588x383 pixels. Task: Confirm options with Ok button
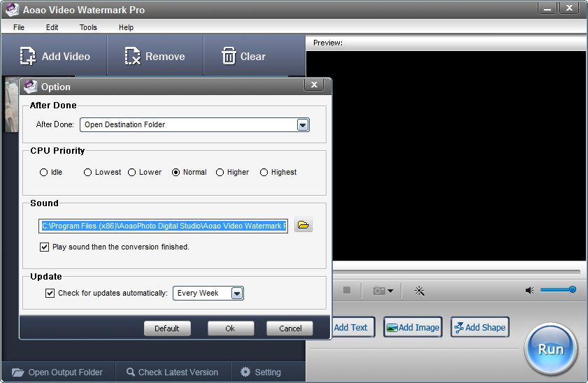(x=231, y=328)
